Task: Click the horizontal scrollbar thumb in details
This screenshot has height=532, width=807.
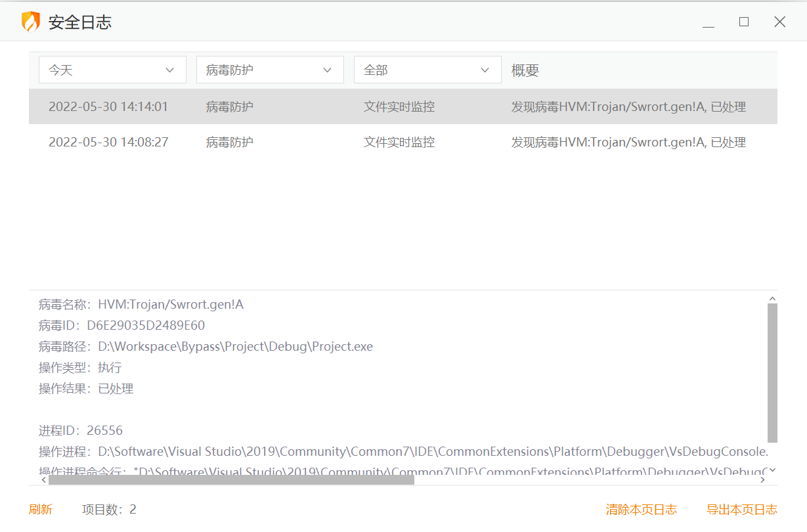Action: (231, 480)
